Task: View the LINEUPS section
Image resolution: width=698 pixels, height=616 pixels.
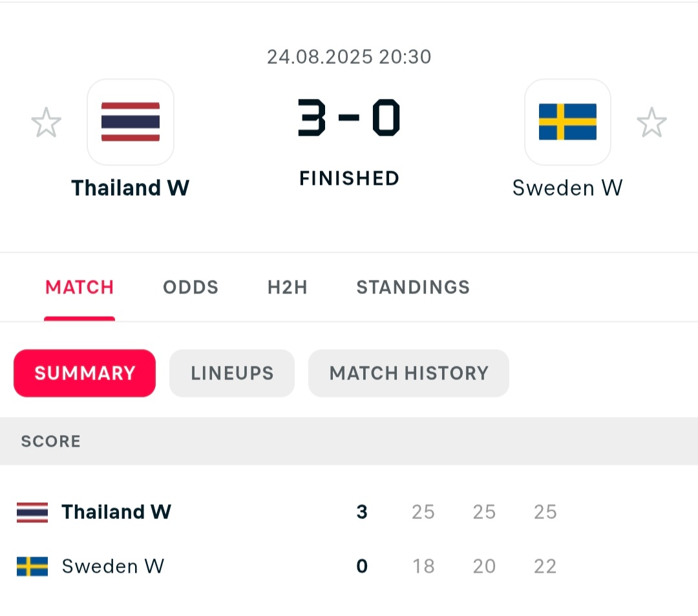Action: point(232,373)
